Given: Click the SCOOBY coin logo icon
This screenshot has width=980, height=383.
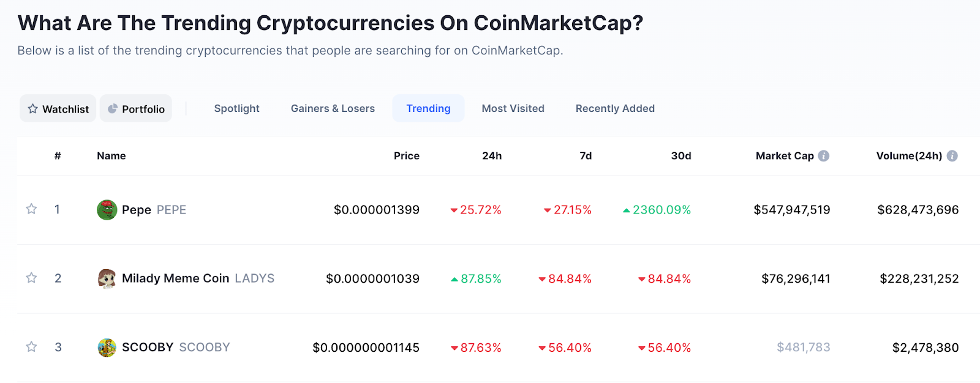Looking at the screenshot, I should [x=107, y=348].
